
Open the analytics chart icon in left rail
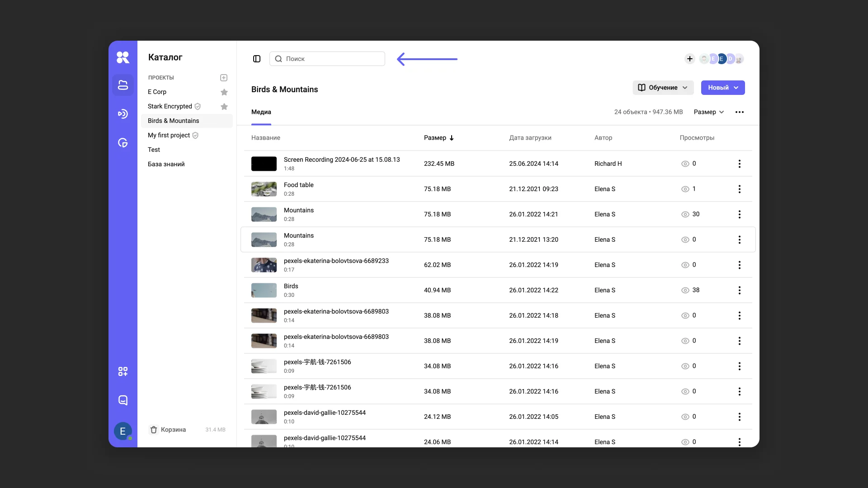pos(123,143)
